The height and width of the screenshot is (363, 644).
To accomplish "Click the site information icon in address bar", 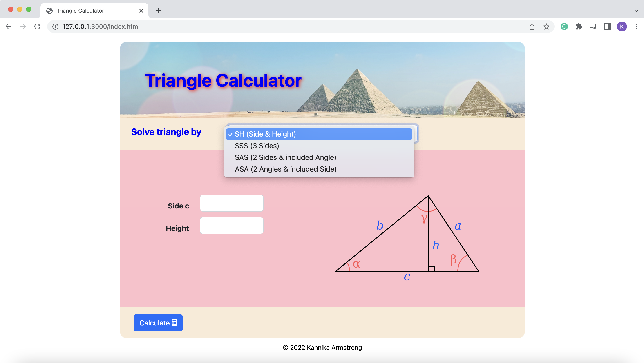I will pos(55,26).
